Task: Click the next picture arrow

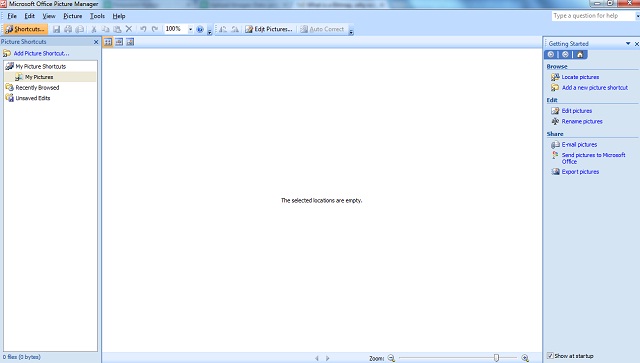Action: (x=327, y=358)
